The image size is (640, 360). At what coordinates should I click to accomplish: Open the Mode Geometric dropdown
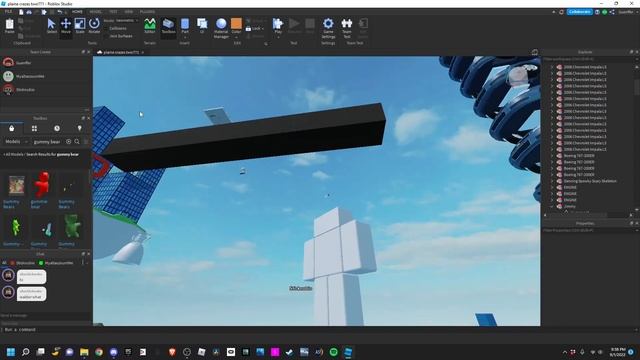point(127,20)
